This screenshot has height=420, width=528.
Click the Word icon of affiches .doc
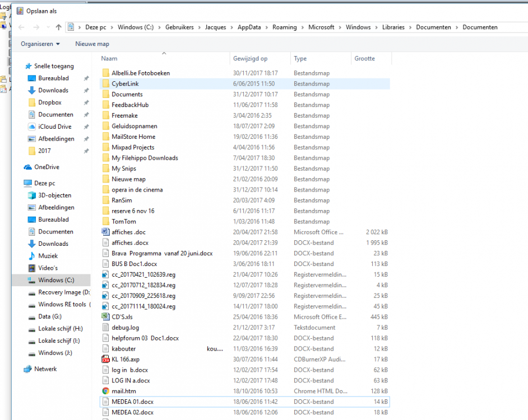(106, 232)
